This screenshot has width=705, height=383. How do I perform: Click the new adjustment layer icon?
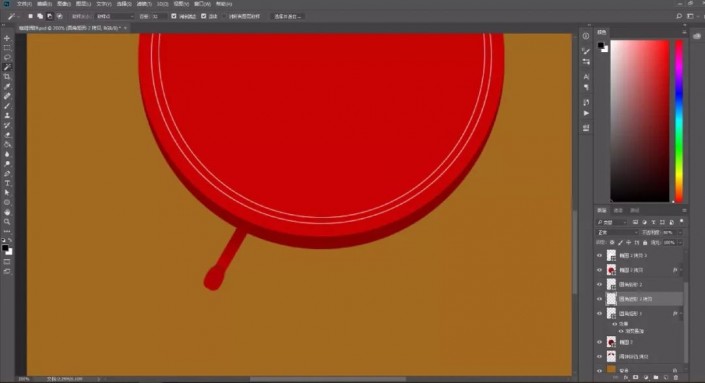(646, 378)
